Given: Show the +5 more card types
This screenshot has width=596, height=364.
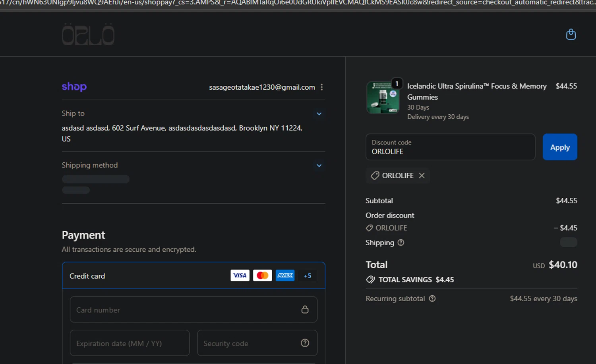Looking at the screenshot, I should click(x=308, y=275).
